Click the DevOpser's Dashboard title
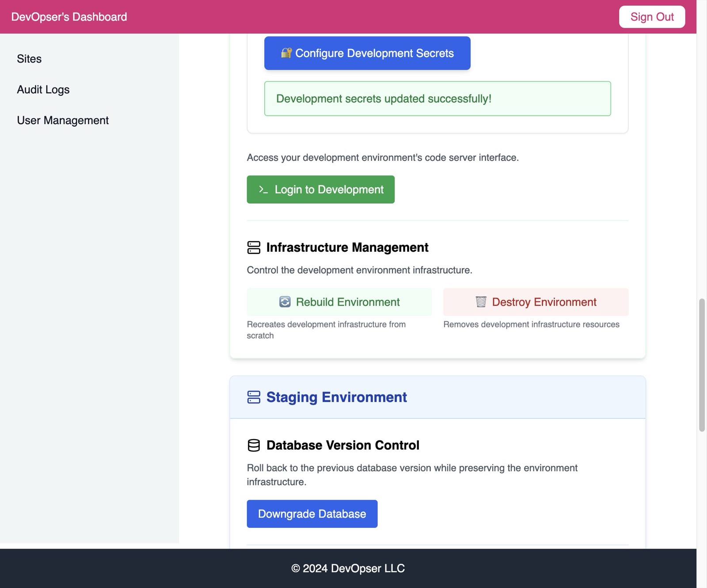Viewport: 707px width, 588px height. (69, 17)
